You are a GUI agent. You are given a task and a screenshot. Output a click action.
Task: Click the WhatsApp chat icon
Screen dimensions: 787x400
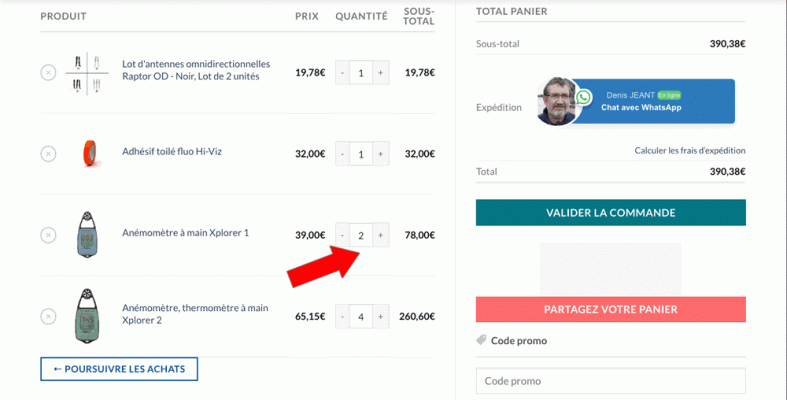pyautogui.click(x=584, y=97)
